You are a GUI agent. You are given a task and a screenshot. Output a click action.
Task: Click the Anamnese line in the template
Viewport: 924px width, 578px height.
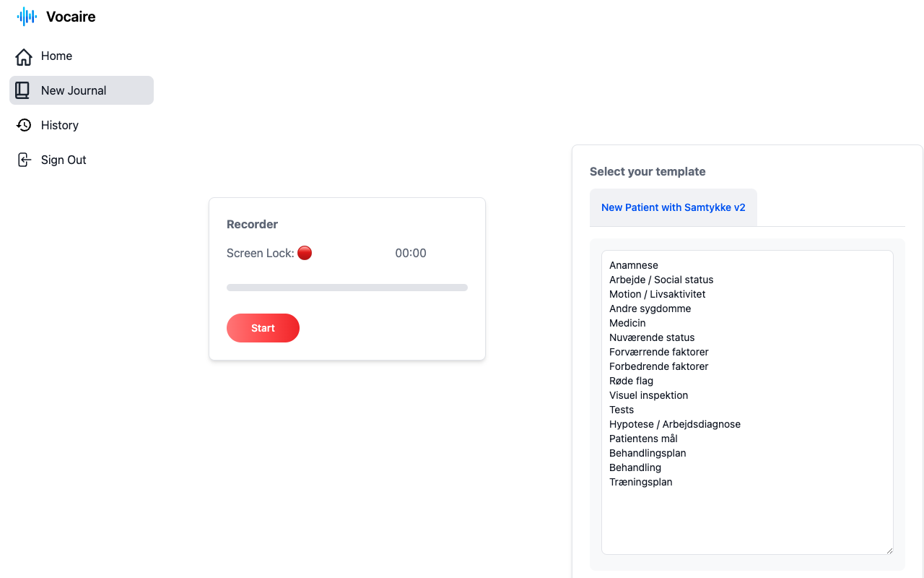(x=633, y=265)
